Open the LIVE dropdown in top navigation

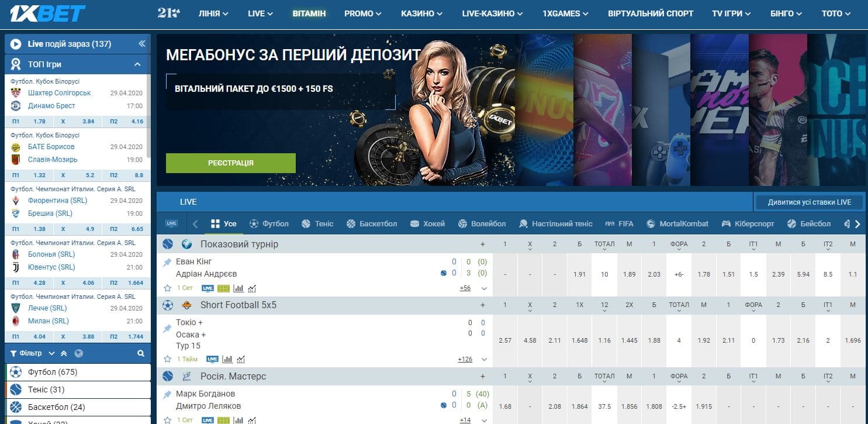point(261,13)
